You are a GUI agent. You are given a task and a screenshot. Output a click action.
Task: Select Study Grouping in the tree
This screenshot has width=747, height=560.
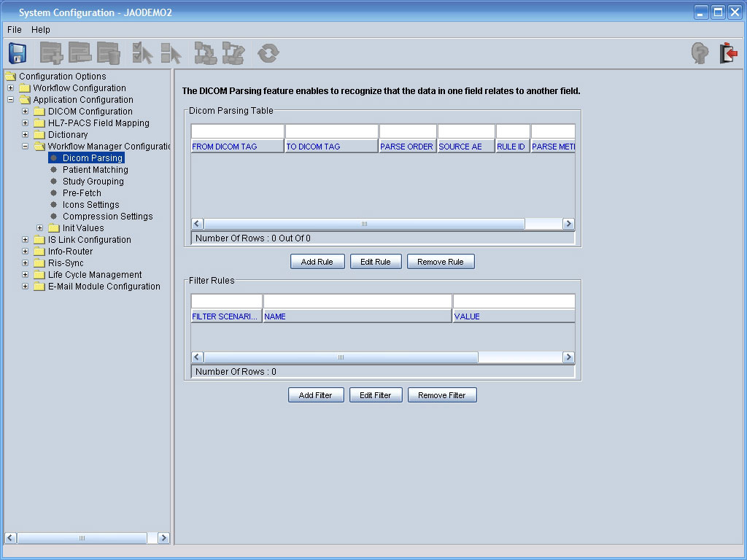pyautogui.click(x=93, y=182)
